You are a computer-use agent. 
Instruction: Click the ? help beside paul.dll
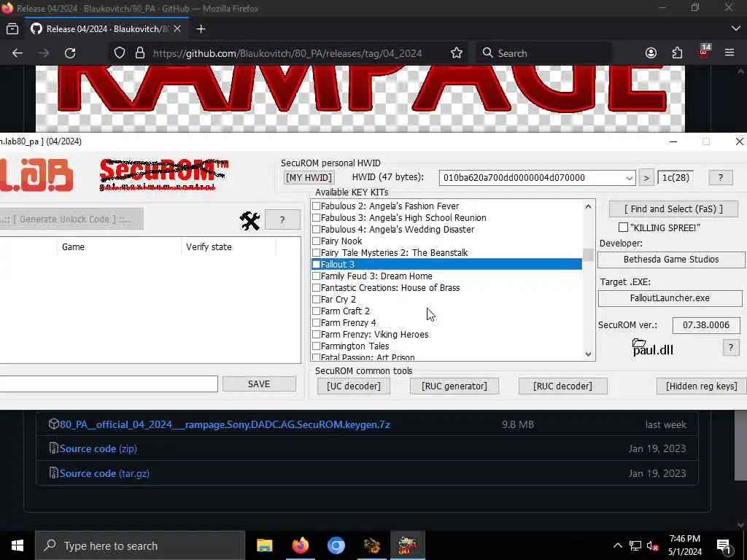(730, 347)
